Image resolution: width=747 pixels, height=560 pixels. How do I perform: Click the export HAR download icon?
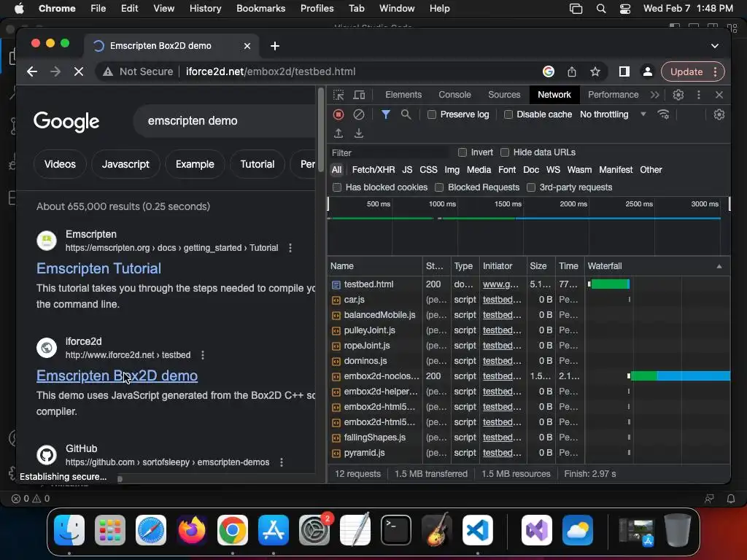click(359, 133)
